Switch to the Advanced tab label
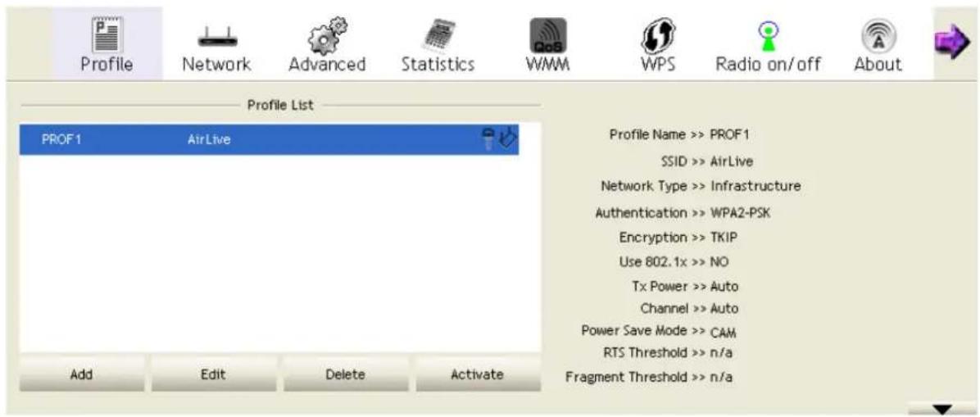This screenshot has height=417, width=980. (x=327, y=65)
